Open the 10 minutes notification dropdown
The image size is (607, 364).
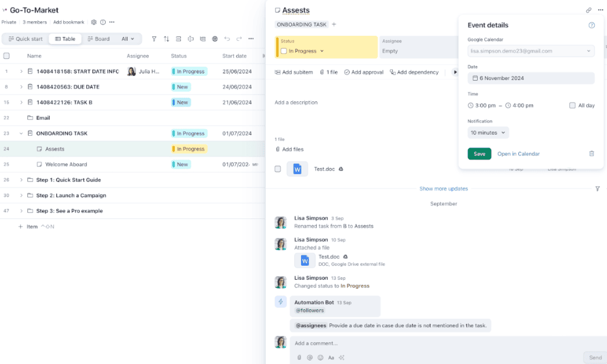(x=488, y=132)
